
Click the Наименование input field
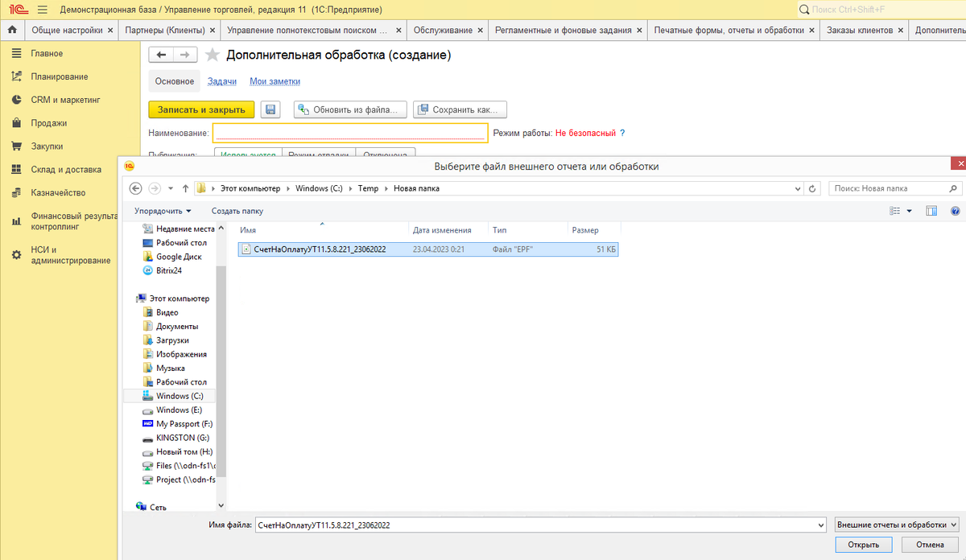point(350,133)
